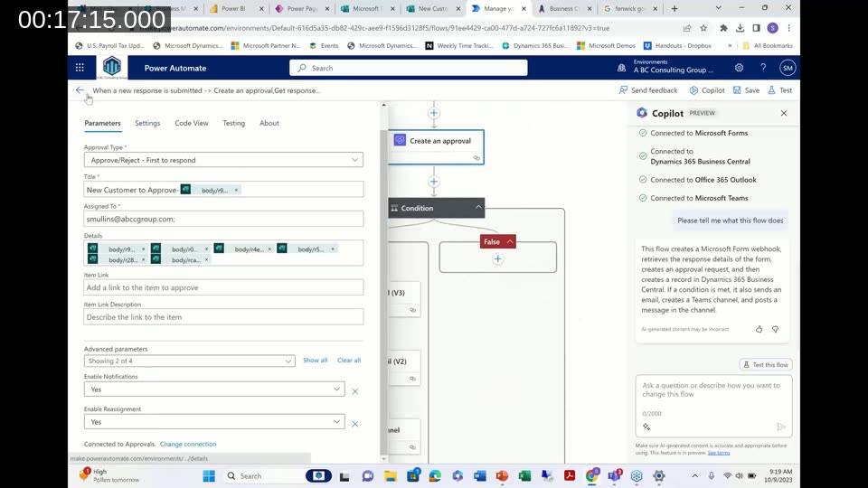Open browser extensions puzzle icon
The image size is (868, 488).
(x=723, y=28)
